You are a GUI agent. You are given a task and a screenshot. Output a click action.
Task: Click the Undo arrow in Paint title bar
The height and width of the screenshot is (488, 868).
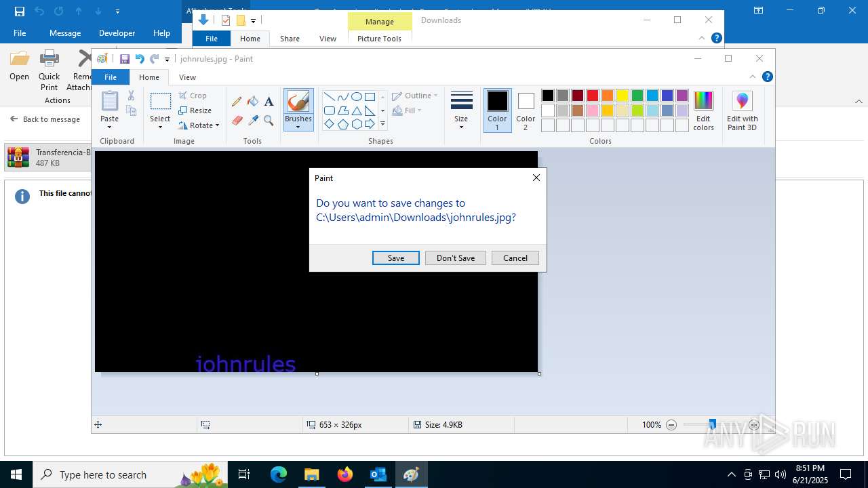tap(140, 59)
